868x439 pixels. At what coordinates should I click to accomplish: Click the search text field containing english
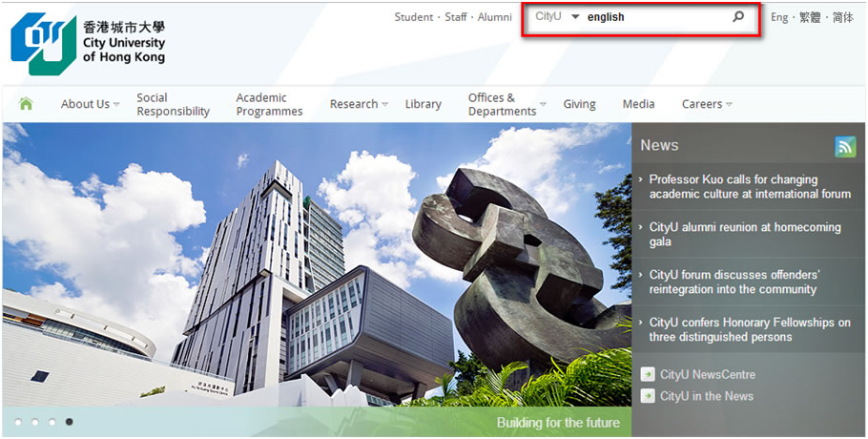pos(653,17)
